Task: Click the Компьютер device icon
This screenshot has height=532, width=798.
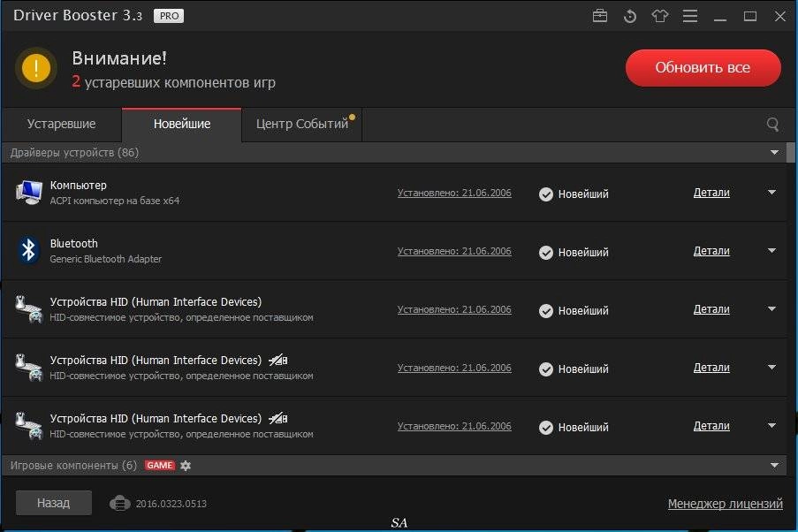Action: click(x=28, y=193)
